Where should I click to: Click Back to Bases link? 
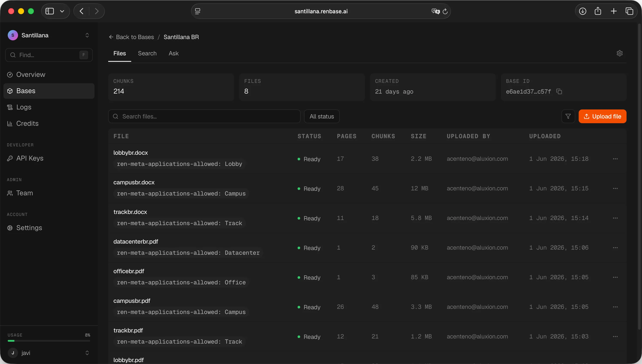click(x=132, y=37)
